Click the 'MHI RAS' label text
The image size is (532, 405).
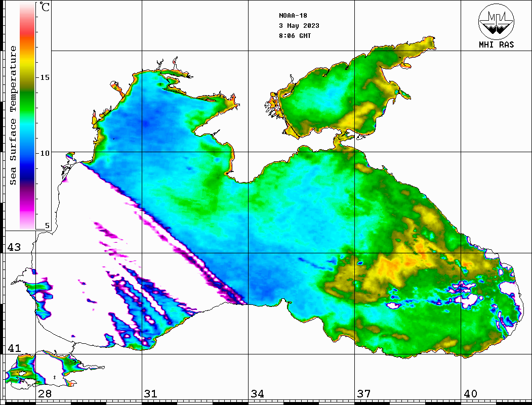pyautogui.click(x=496, y=44)
